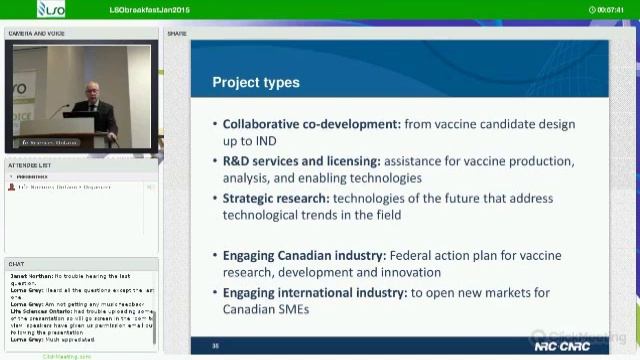Click Janet Northan's chat message

point(70,280)
